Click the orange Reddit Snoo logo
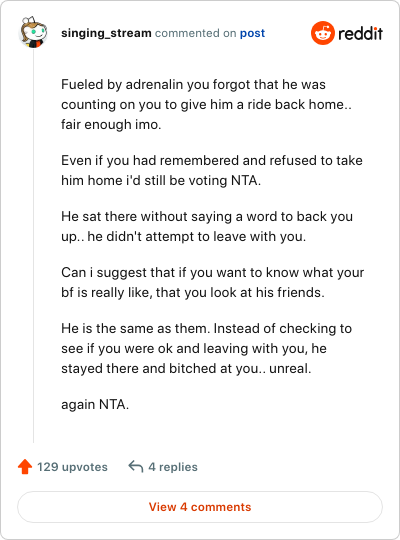This screenshot has width=400, height=540. click(x=322, y=33)
